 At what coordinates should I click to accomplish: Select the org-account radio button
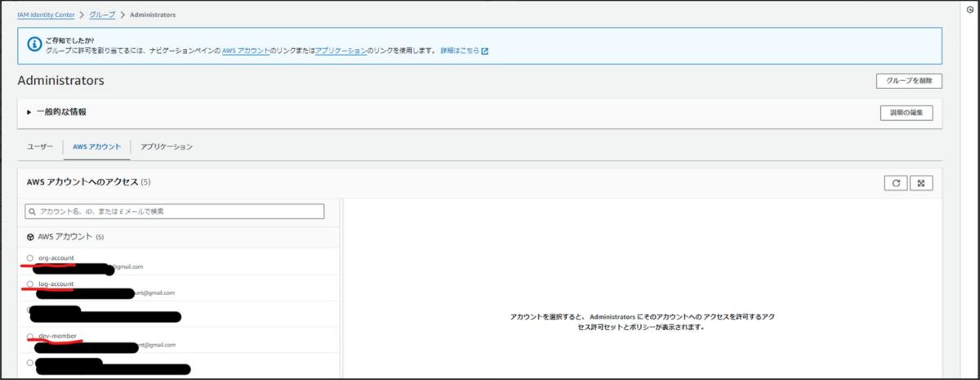30,258
